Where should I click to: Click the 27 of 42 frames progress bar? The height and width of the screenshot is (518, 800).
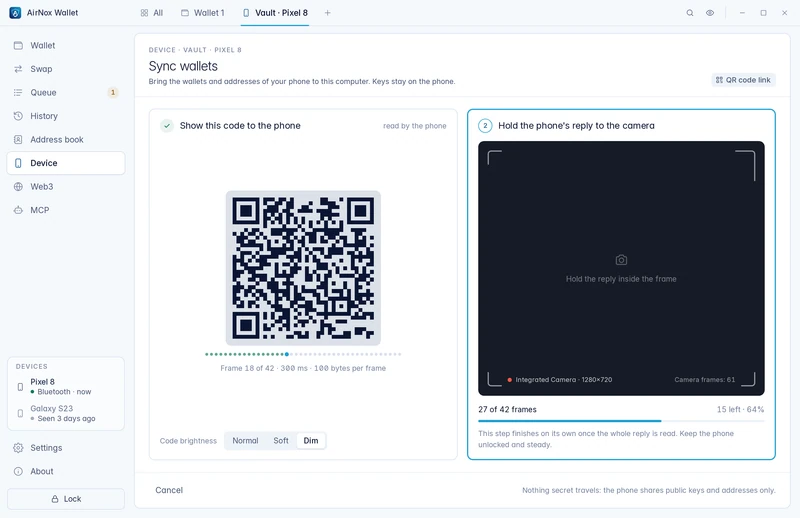pos(621,421)
